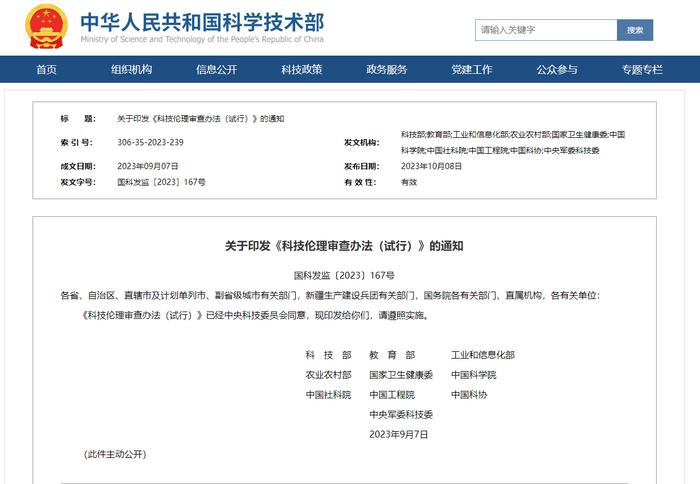Click the note (此件主动公开)

tap(115, 455)
